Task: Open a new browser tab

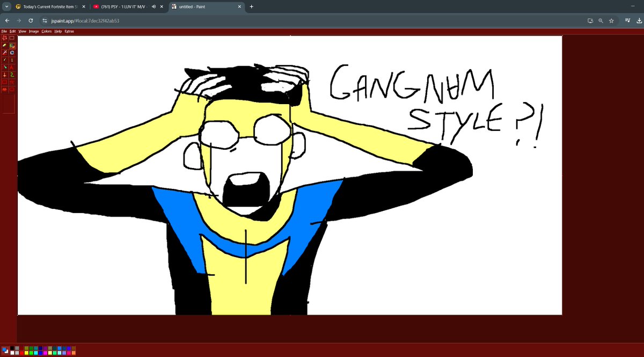Action: pos(251,6)
